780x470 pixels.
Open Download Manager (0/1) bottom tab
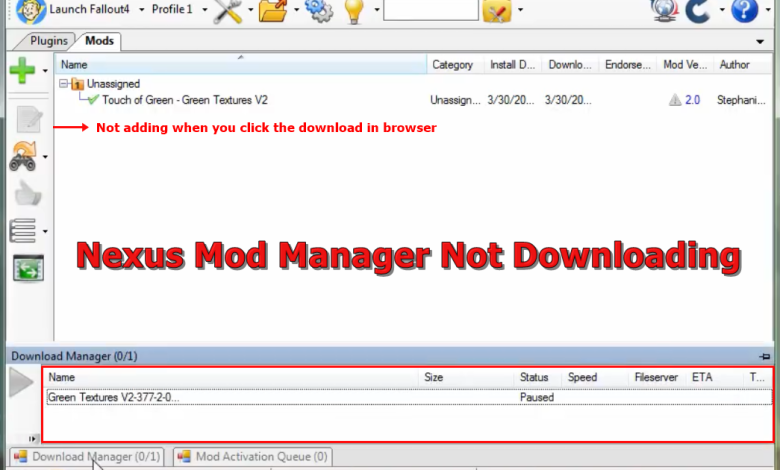click(x=88, y=457)
